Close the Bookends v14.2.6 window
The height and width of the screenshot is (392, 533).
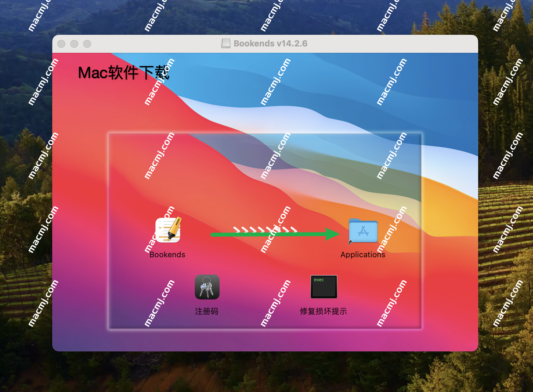61,44
